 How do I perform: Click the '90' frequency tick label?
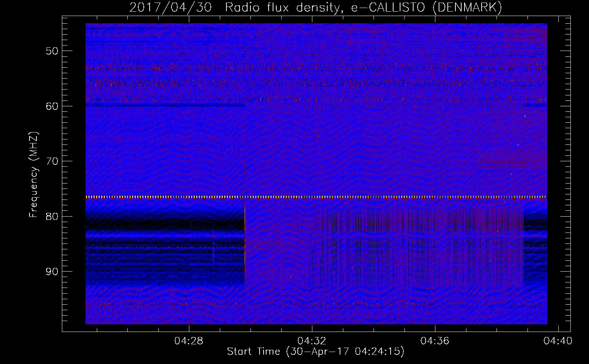(x=52, y=272)
